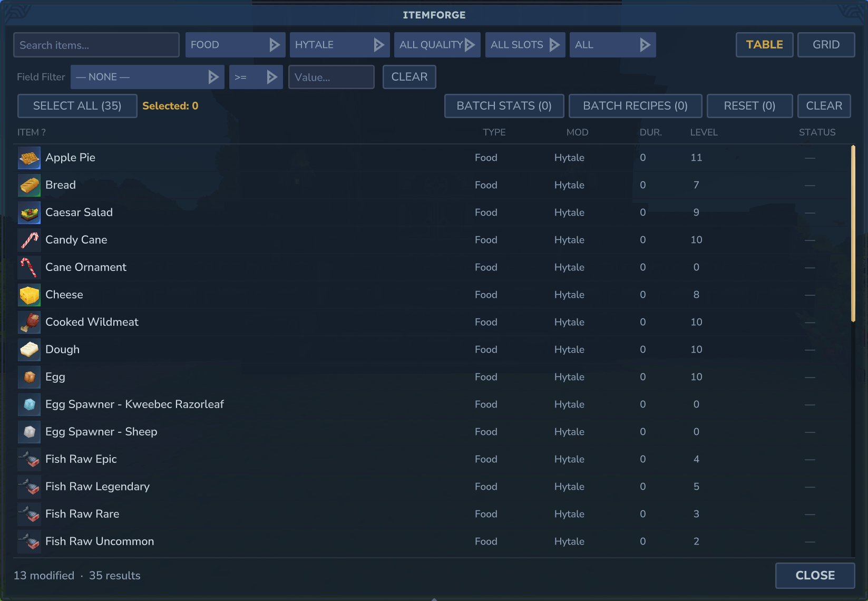Sort by MOD column header

click(577, 132)
